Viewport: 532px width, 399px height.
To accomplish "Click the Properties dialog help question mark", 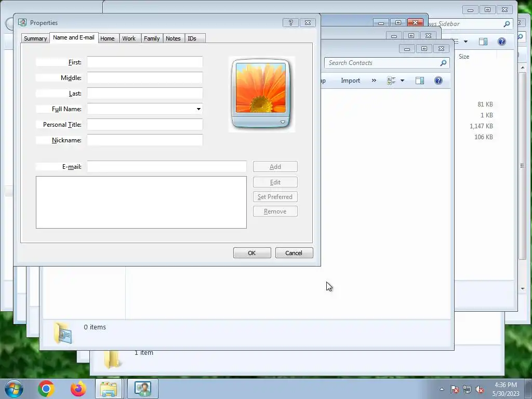I will click(291, 22).
